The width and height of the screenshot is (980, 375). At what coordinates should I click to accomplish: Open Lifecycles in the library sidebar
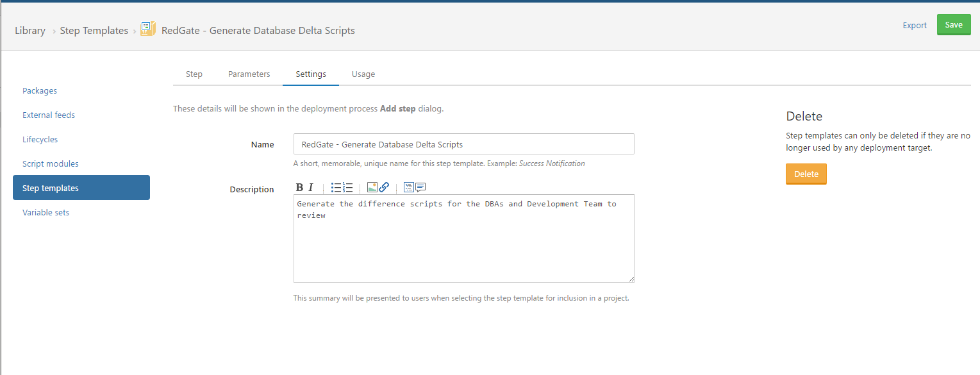(40, 140)
